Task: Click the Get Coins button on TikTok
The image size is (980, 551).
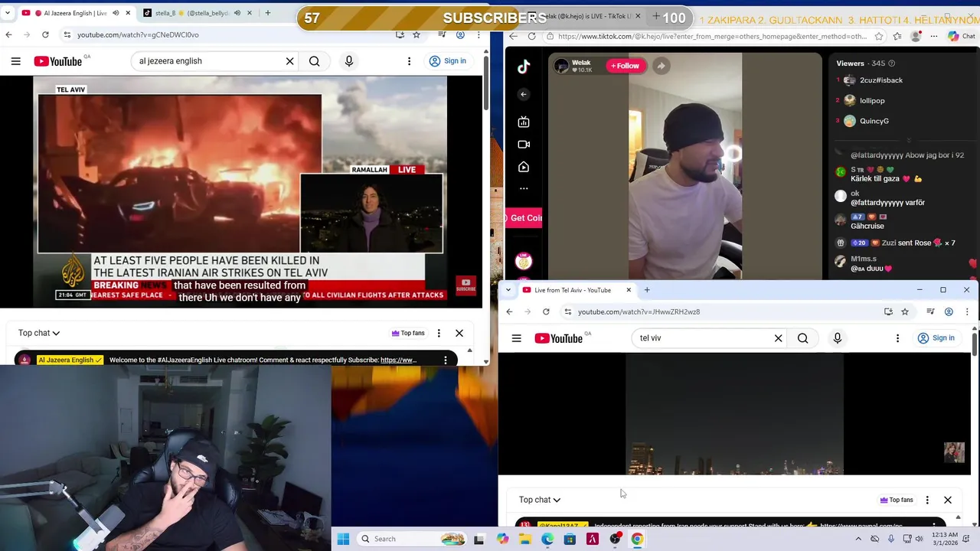Action: (524, 218)
